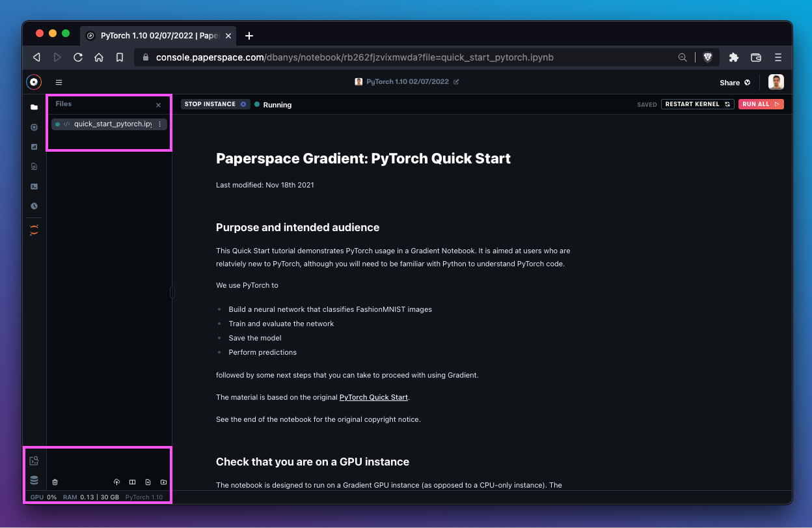Click the new file icon in the Files panel
Viewport: 812px width, 528px height.
[x=148, y=482]
